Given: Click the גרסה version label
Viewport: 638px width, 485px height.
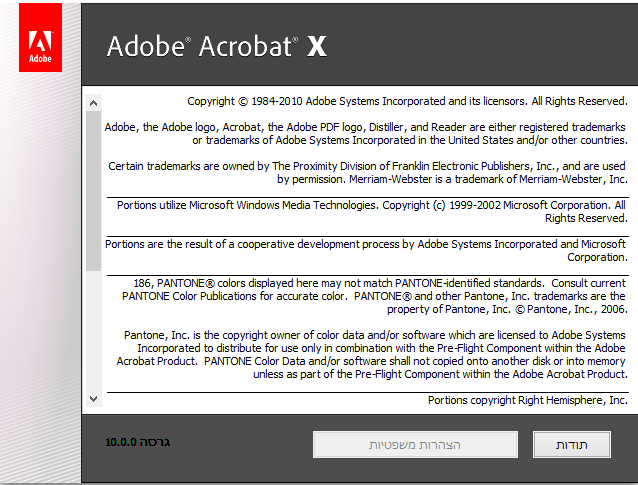Looking at the screenshot, I should pyautogui.click(x=156, y=441).
